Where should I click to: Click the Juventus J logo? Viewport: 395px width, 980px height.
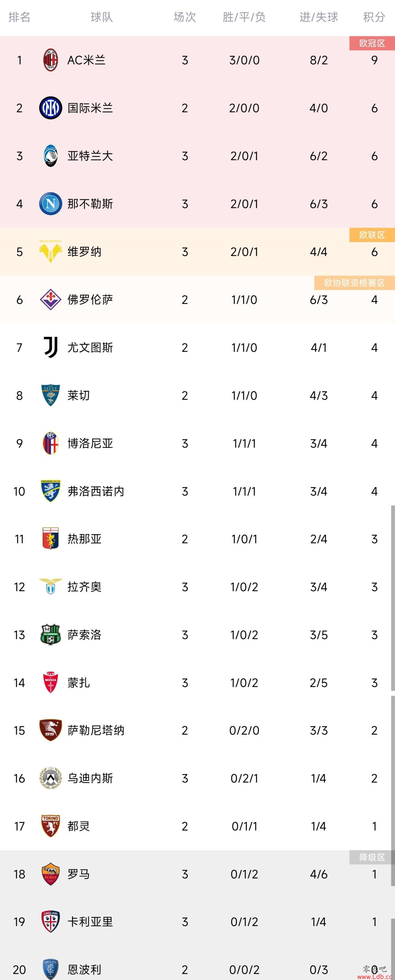pos(51,347)
